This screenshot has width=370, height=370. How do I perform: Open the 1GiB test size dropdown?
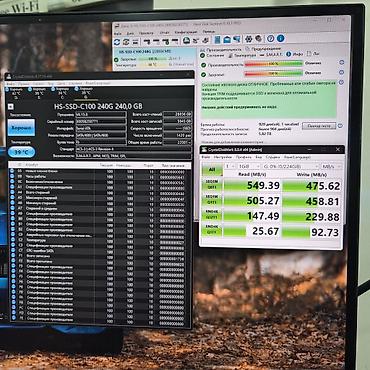[249, 166]
